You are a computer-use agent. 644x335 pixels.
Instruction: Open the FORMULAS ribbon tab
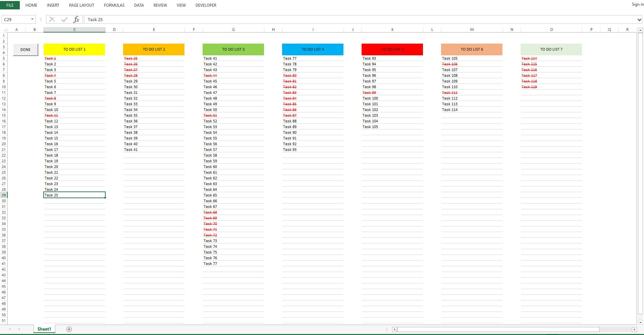[x=114, y=5]
